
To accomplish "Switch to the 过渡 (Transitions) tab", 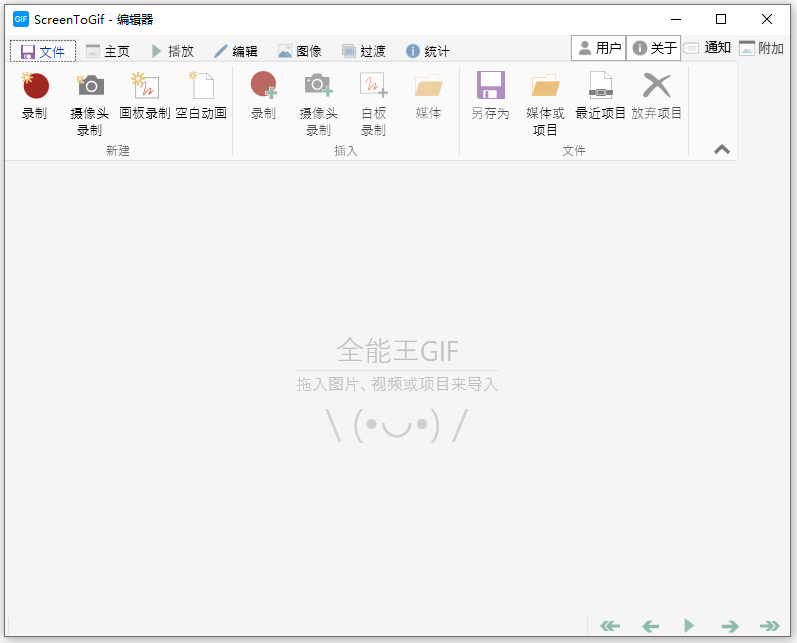I will tap(364, 51).
